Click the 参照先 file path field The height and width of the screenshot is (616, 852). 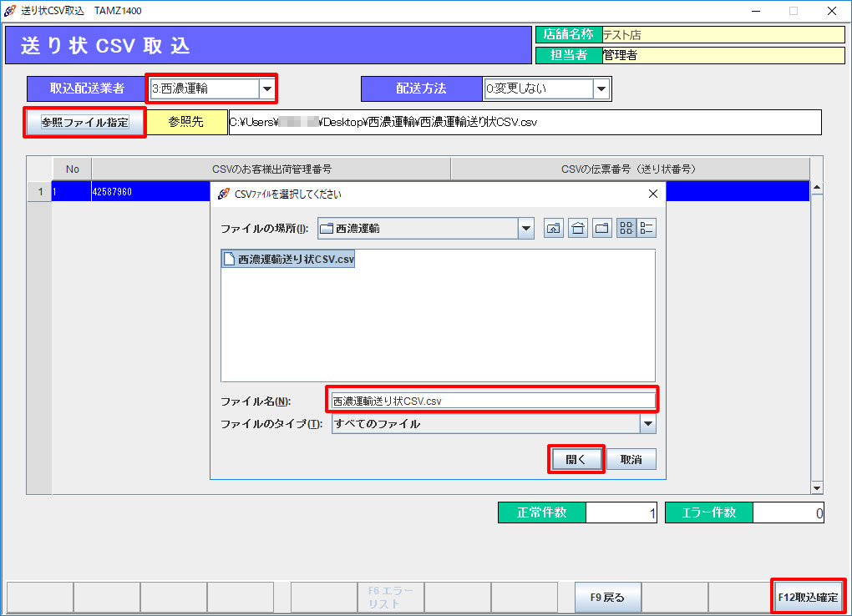click(x=525, y=122)
